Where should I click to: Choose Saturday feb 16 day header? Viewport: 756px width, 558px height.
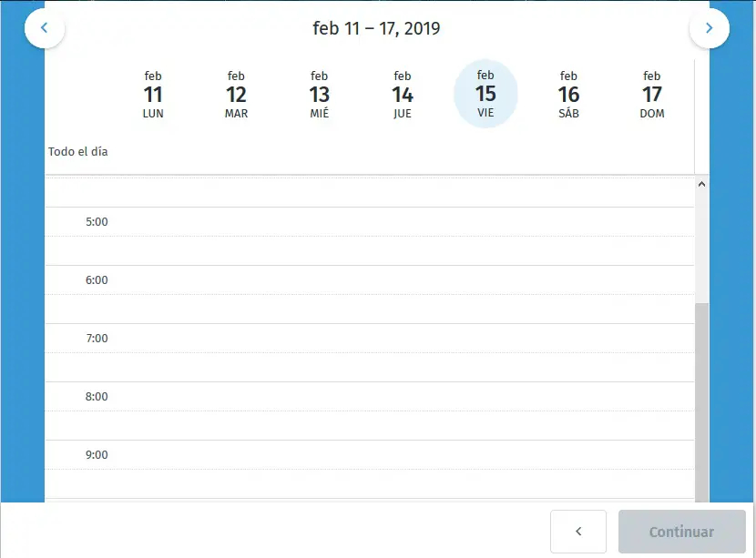click(568, 95)
